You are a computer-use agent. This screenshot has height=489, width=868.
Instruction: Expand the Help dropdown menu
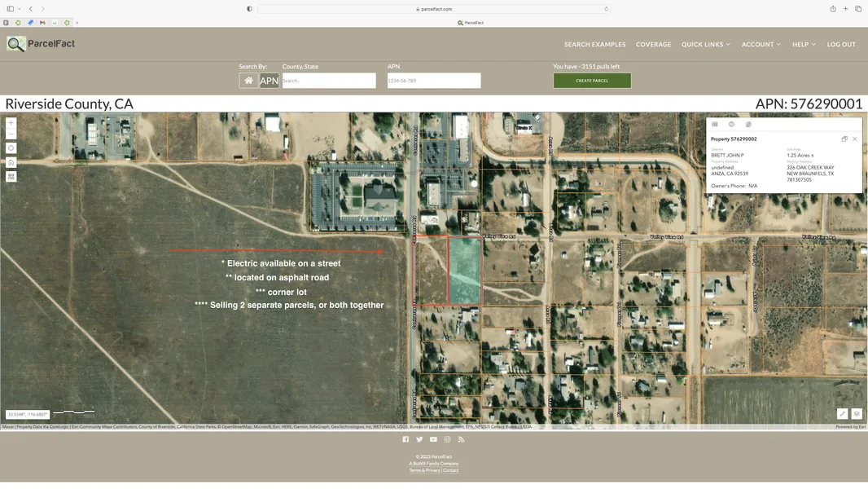click(x=804, y=45)
